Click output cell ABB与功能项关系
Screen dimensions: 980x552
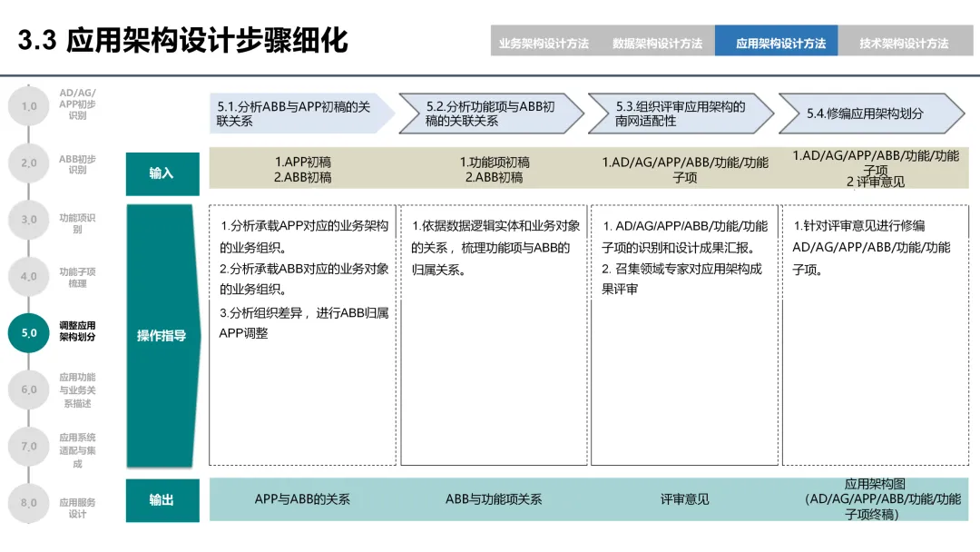(494, 499)
